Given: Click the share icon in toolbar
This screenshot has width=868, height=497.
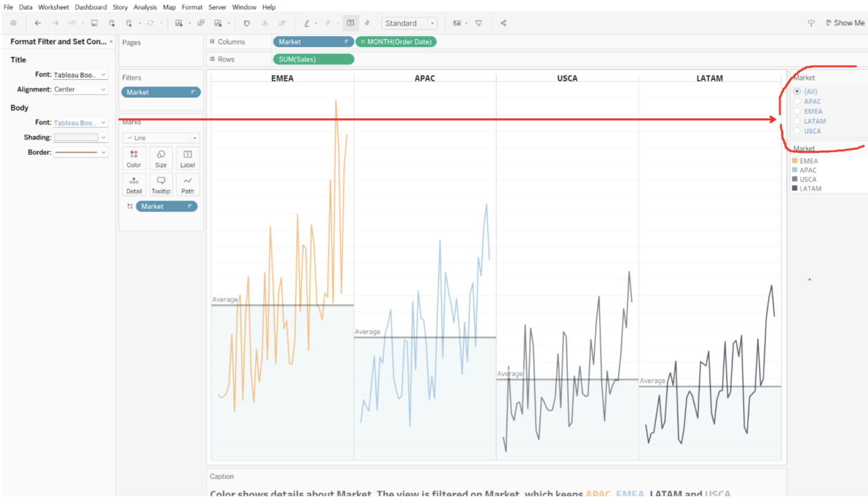Looking at the screenshot, I should [503, 23].
